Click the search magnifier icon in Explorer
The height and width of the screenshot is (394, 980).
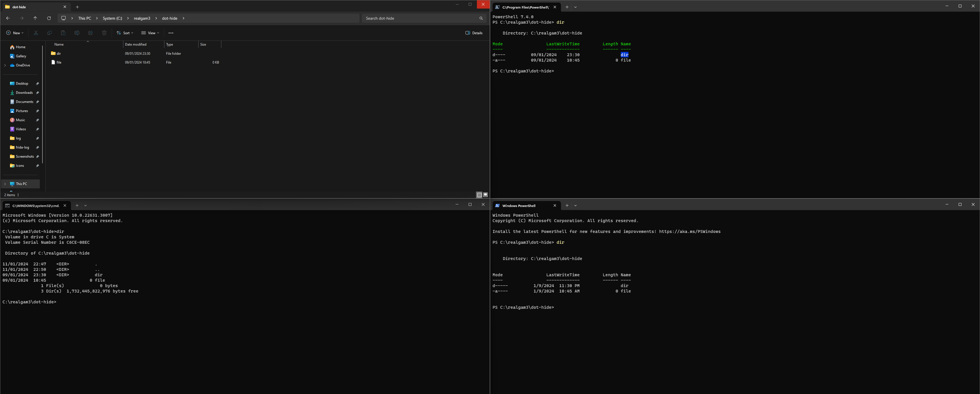481,18
